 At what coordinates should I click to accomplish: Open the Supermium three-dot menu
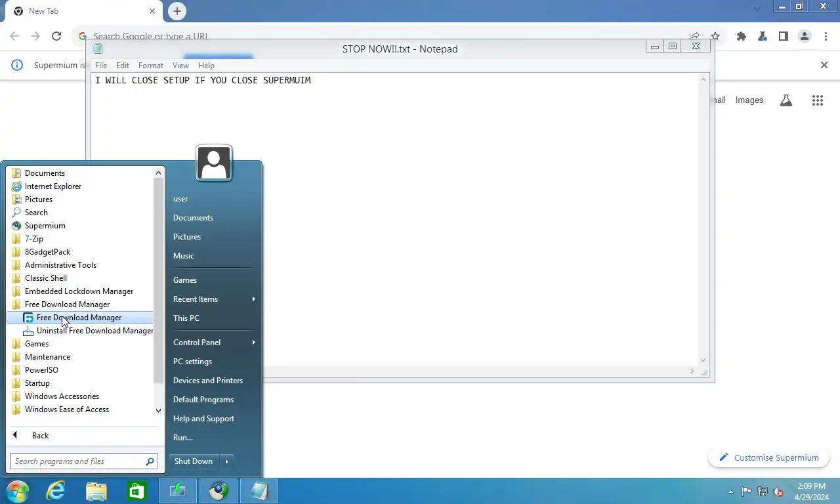(x=826, y=37)
